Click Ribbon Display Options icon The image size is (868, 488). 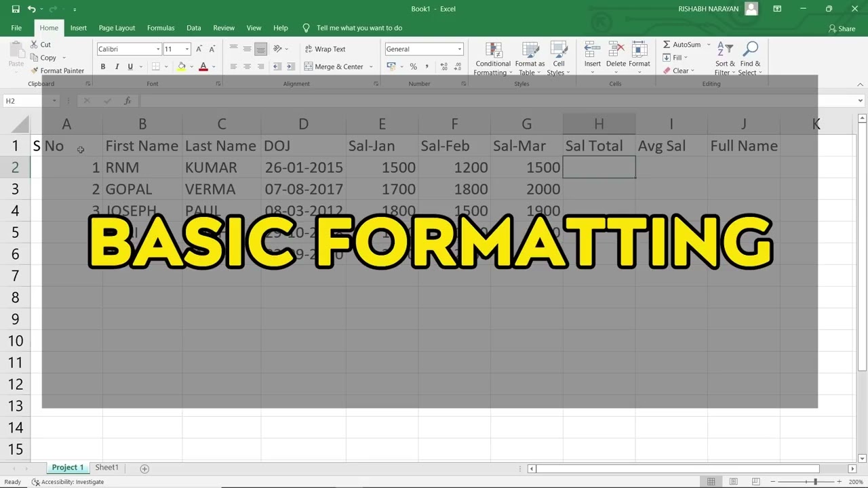[x=777, y=9]
